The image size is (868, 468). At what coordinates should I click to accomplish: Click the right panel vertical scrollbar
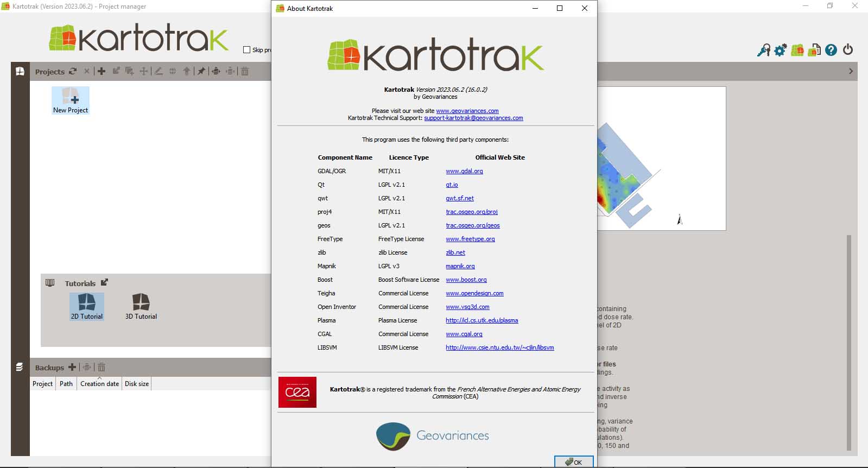(x=849, y=342)
